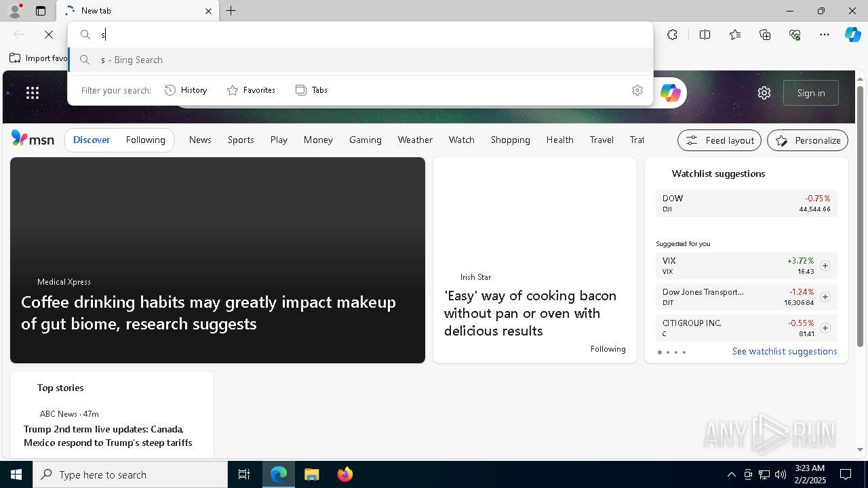
Task: Open Windows Start menu
Action: pos(16,474)
